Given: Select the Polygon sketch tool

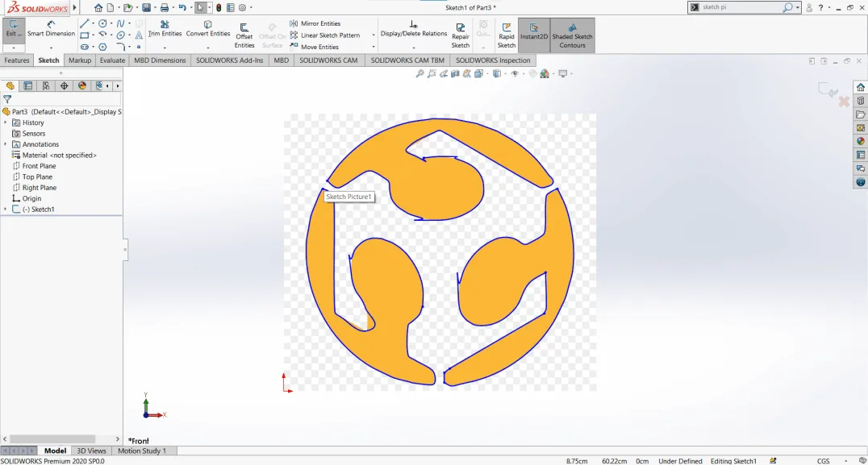Looking at the screenshot, I should point(102,47).
